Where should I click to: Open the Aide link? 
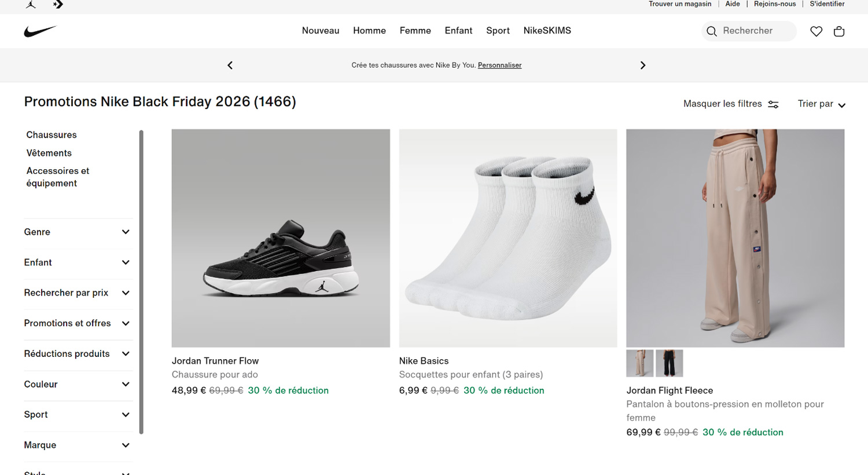[x=733, y=4]
